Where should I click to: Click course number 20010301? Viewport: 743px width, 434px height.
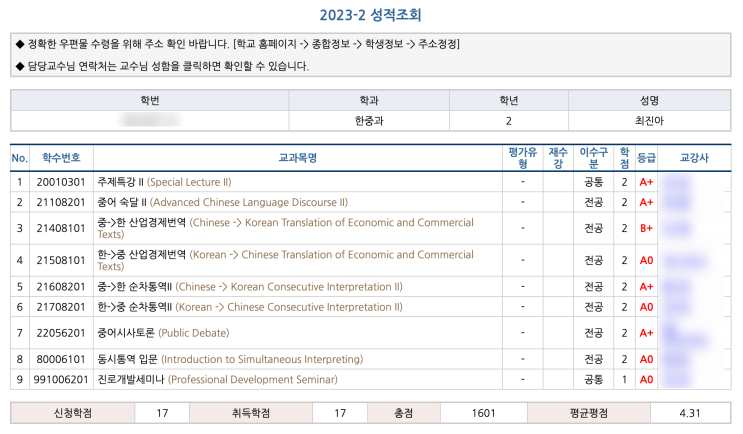(x=61, y=182)
